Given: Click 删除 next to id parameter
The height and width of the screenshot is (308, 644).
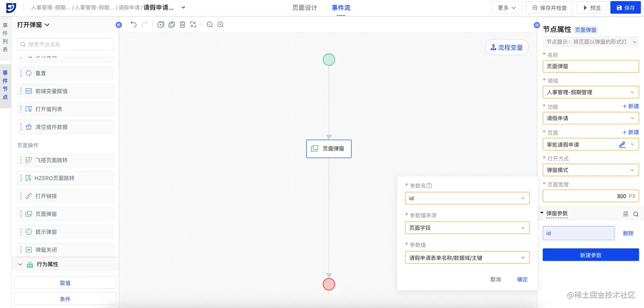Looking at the screenshot, I should click(x=628, y=233).
